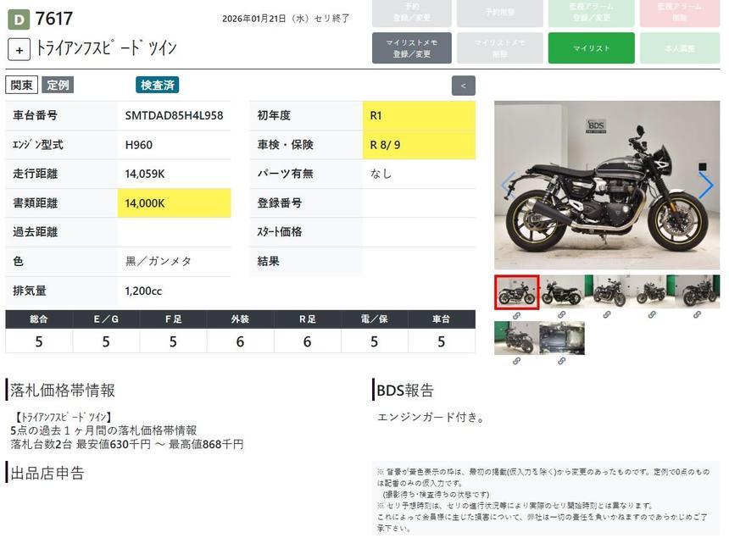
Task: Click the 予約 登録/変更 button
Action: tap(411, 13)
